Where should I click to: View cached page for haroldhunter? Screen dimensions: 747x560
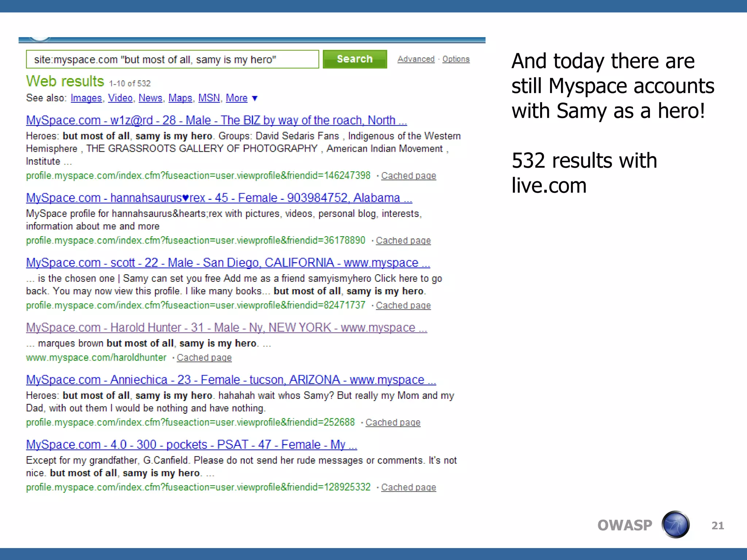click(x=204, y=358)
